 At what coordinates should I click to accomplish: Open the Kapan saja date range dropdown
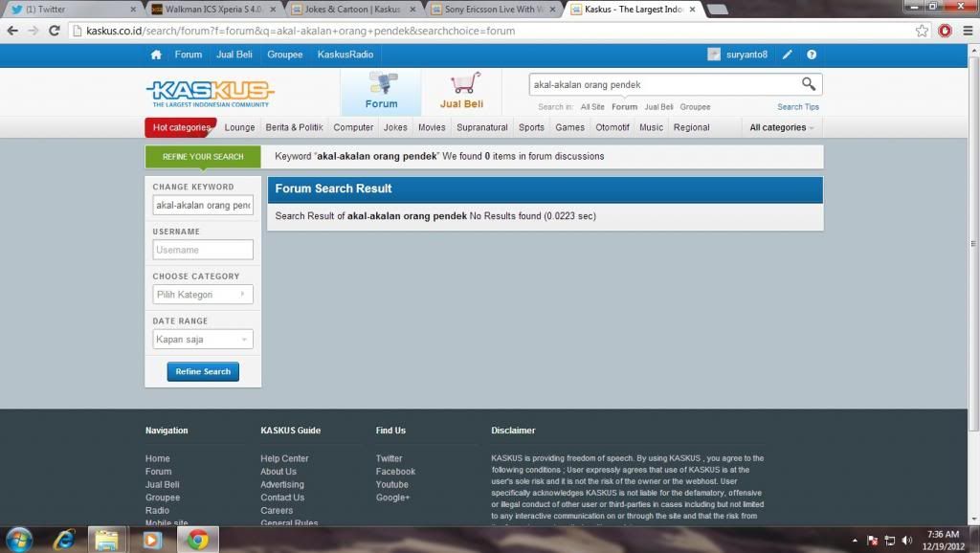[x=203, y=340]
